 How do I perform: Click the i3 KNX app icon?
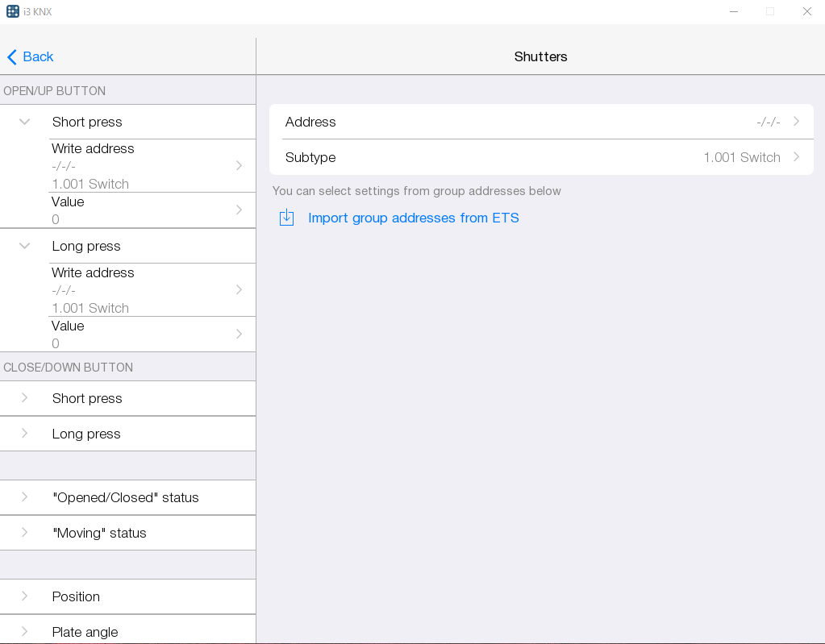[x=13, y=11]
